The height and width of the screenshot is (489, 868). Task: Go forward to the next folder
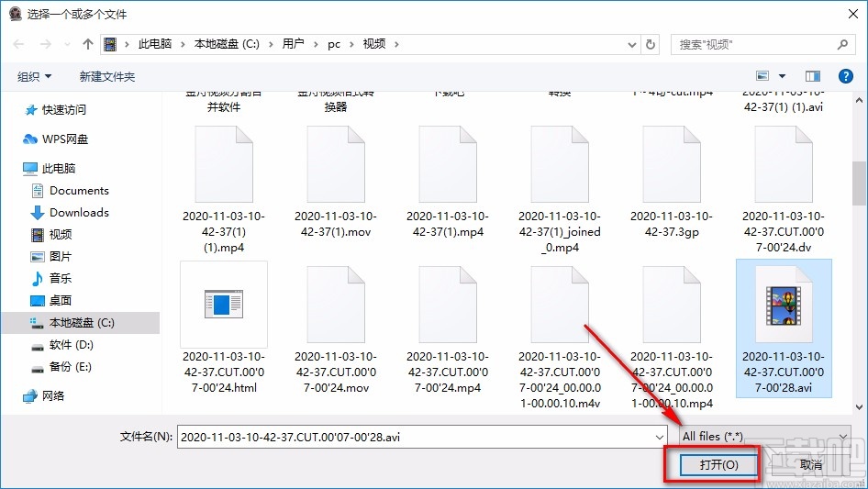45,44
